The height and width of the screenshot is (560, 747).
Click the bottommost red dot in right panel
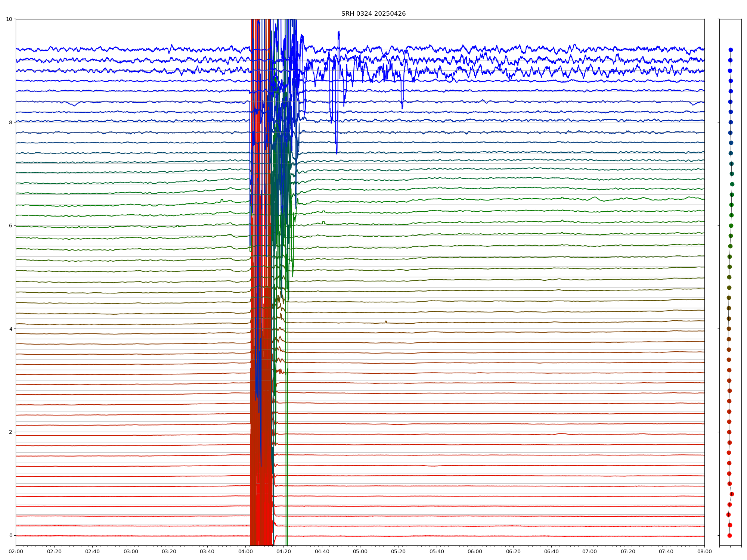tap(729, 535)
